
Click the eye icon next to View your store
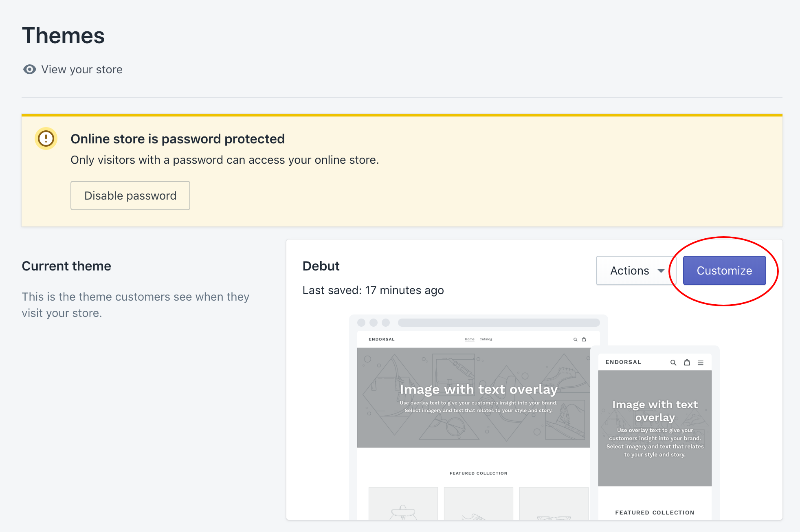point(29,69)
